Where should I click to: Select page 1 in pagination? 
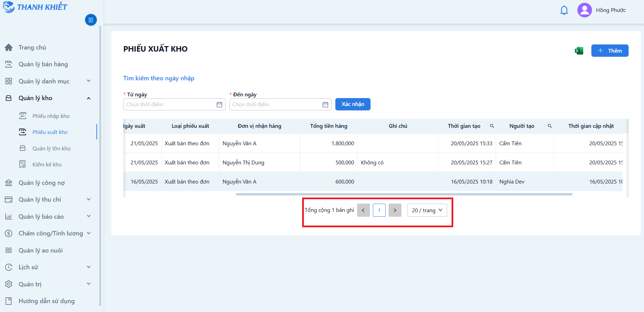click(379, 210)
